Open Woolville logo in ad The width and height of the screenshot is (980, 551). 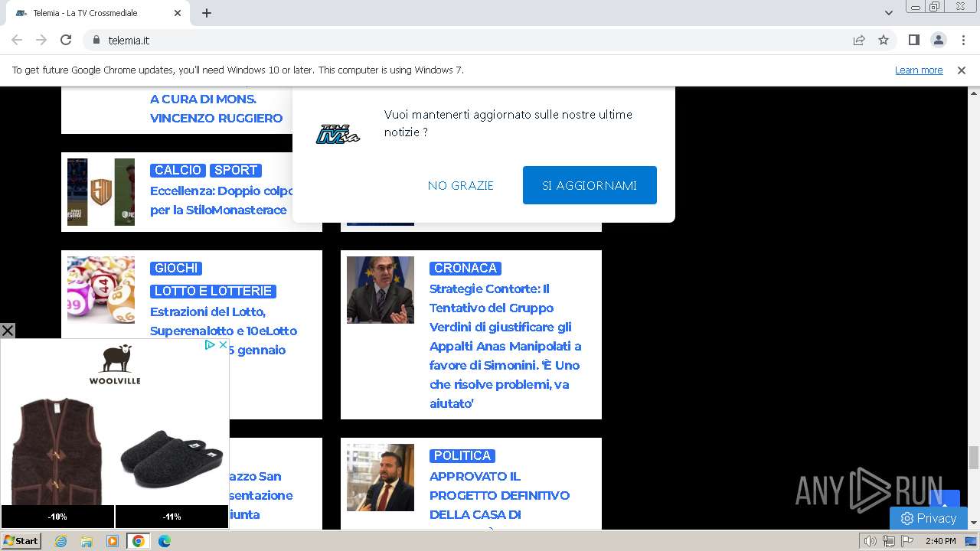(115, 364)
